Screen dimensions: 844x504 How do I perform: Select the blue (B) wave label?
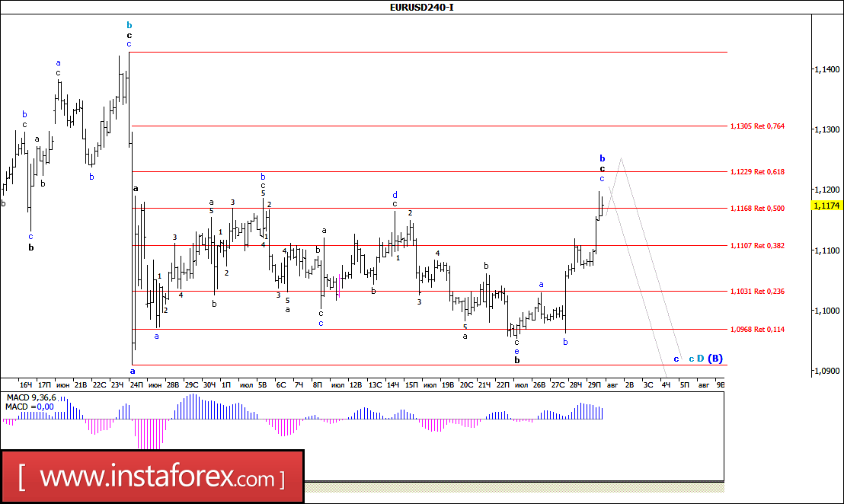715,359
